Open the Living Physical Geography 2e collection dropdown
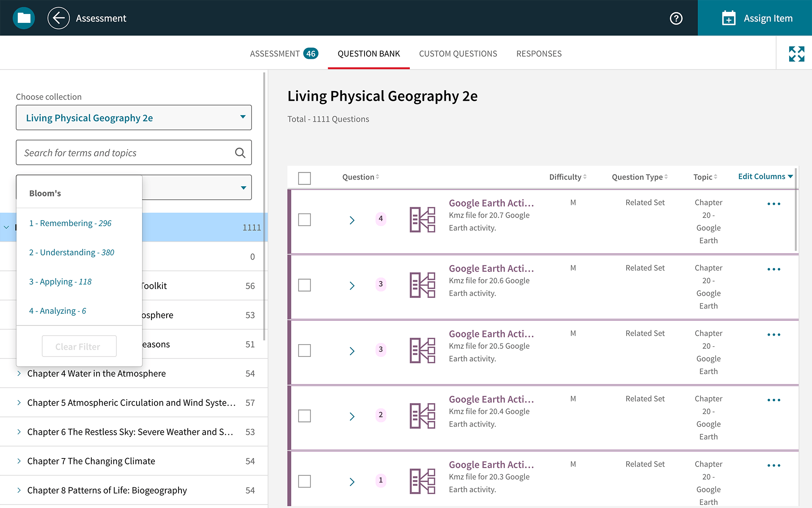Screen dimensions: 812x508 [x=134, y=118]
